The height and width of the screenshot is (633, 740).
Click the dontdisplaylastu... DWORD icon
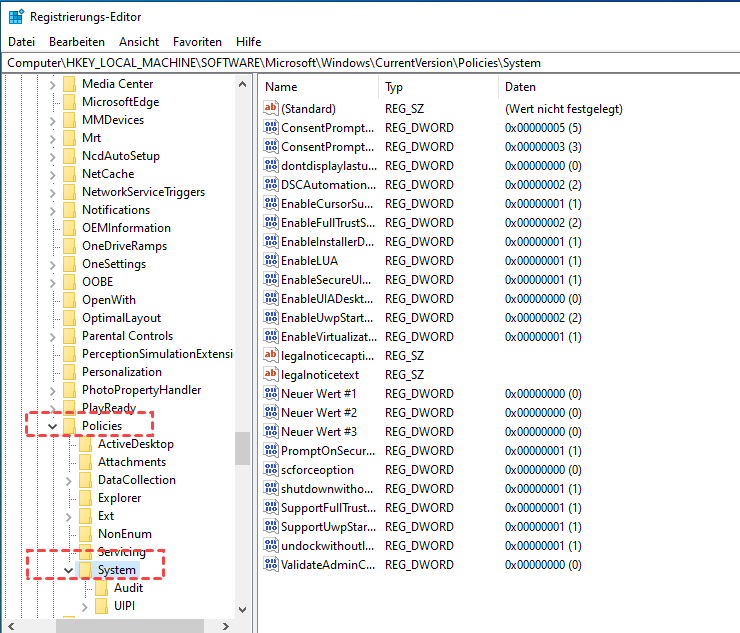(x=271, y=165)
